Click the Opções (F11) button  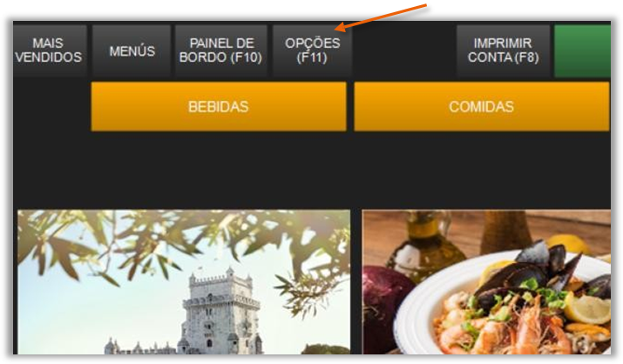[x=312, y=51]
